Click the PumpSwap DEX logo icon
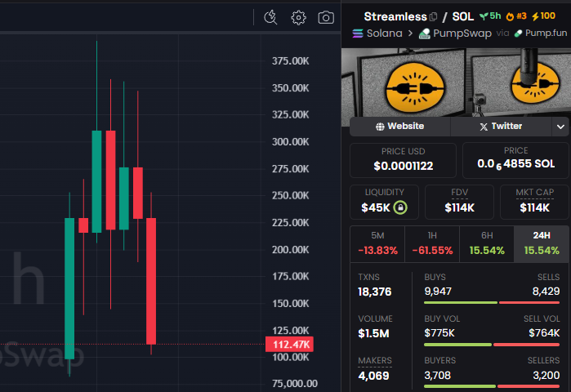Image resolution: width=571 pixels, height=392 pixels. point(424,33)
